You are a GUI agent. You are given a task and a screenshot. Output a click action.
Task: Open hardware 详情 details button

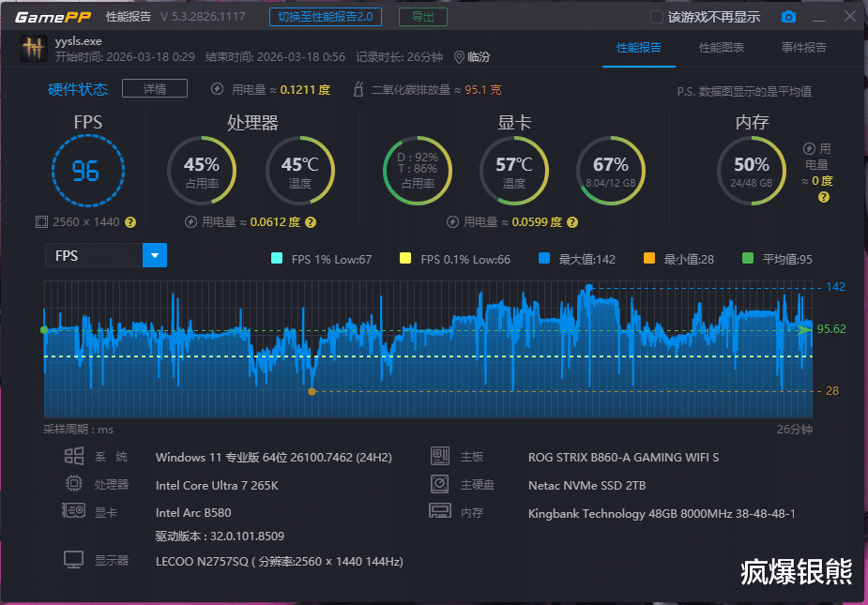point(155,88)
